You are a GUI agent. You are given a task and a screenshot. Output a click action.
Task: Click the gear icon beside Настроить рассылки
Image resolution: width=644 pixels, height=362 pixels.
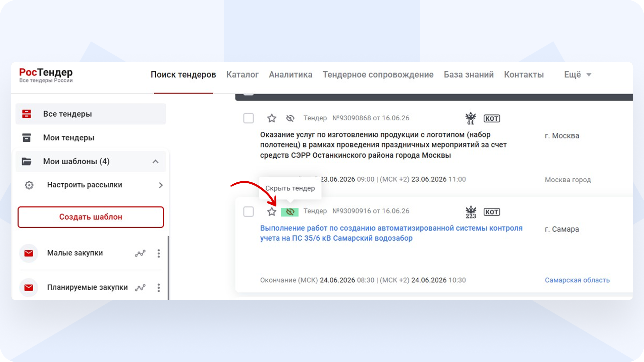pos(29,185)
